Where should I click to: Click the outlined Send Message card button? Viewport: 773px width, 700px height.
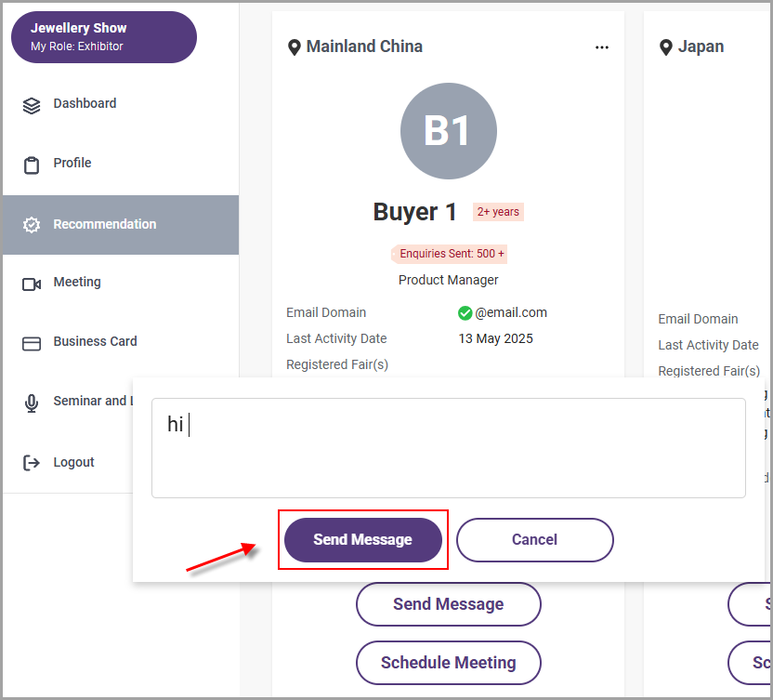448,604
